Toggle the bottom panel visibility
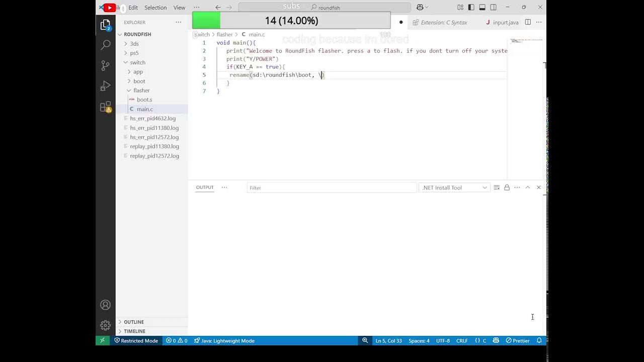Screen dimensions: 644x362 [482, 8]
